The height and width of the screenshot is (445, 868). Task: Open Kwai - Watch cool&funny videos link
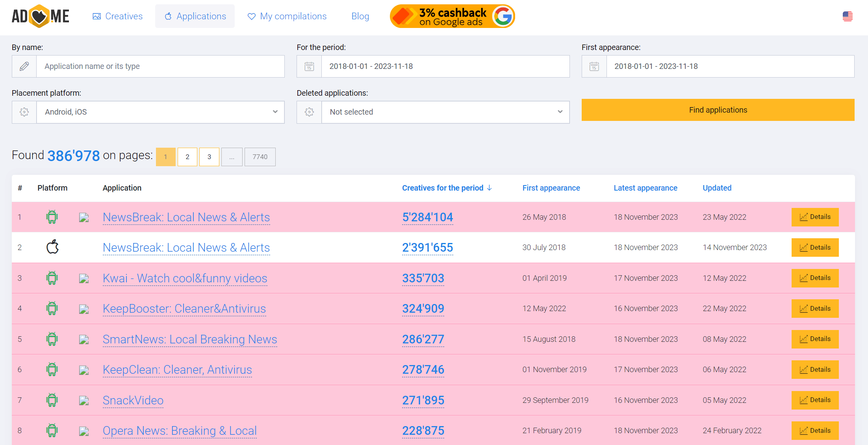pos(185,278)
